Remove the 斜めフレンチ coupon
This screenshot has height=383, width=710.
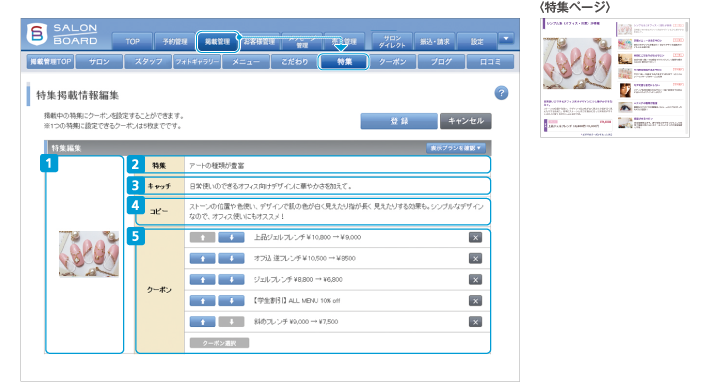(x=475, y=322)
